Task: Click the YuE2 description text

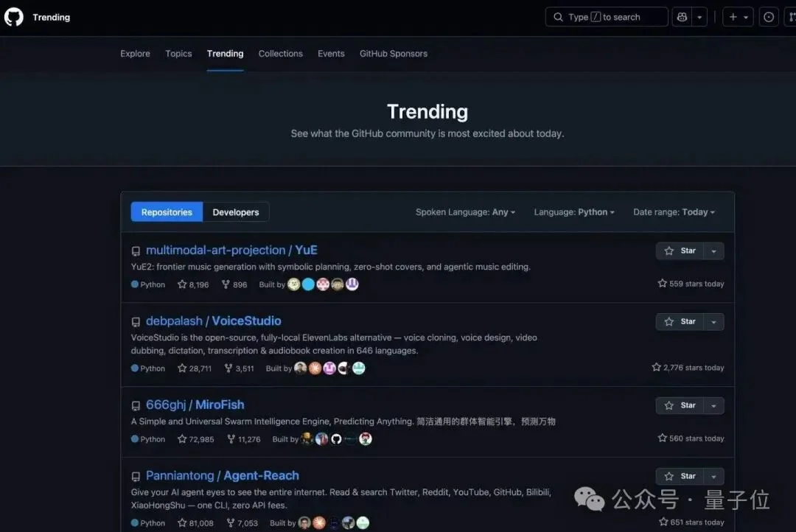Action: pyautogui.click(x=330, y=267)
